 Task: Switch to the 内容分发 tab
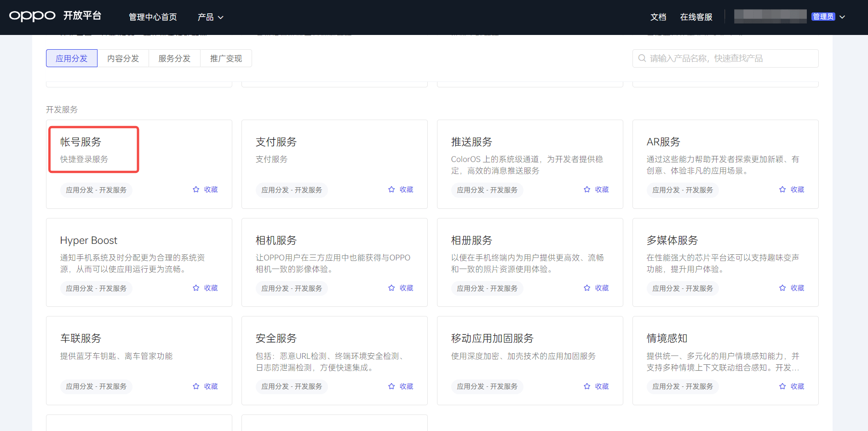(123, 58)
